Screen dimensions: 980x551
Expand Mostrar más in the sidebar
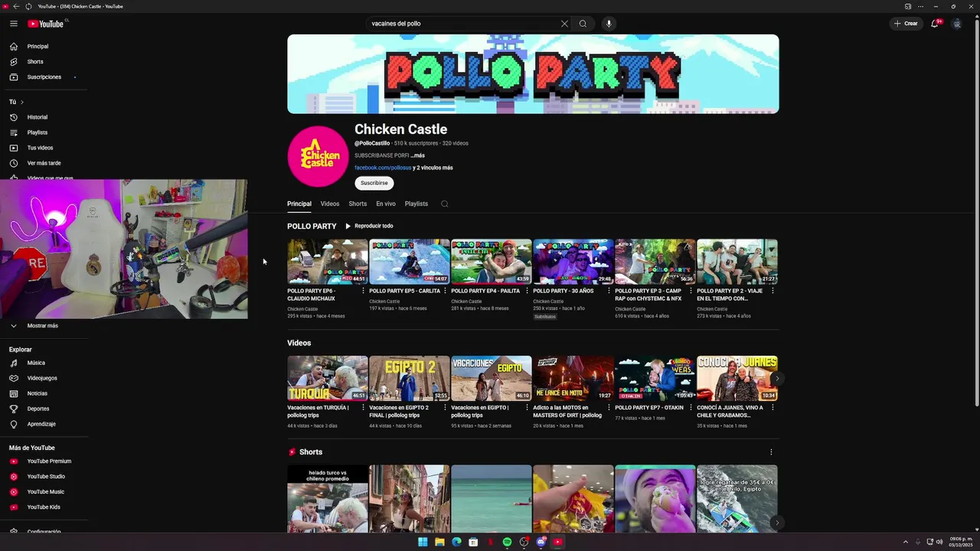pyautogui.click(x=44, y=326)
